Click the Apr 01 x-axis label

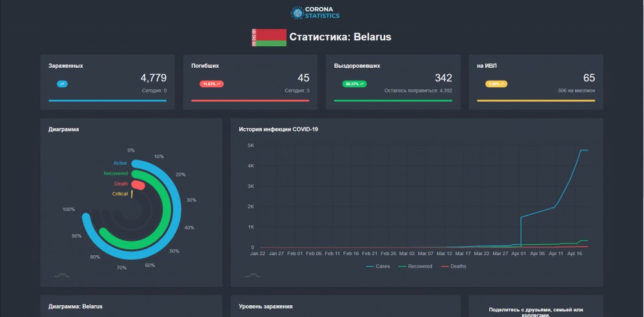(x=518, y=254)
